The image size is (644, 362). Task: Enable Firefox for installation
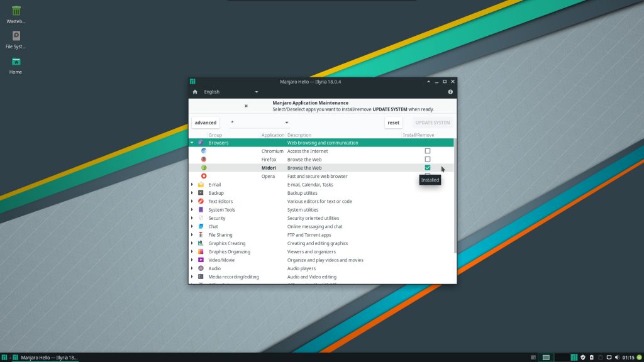tap(428, 159)
